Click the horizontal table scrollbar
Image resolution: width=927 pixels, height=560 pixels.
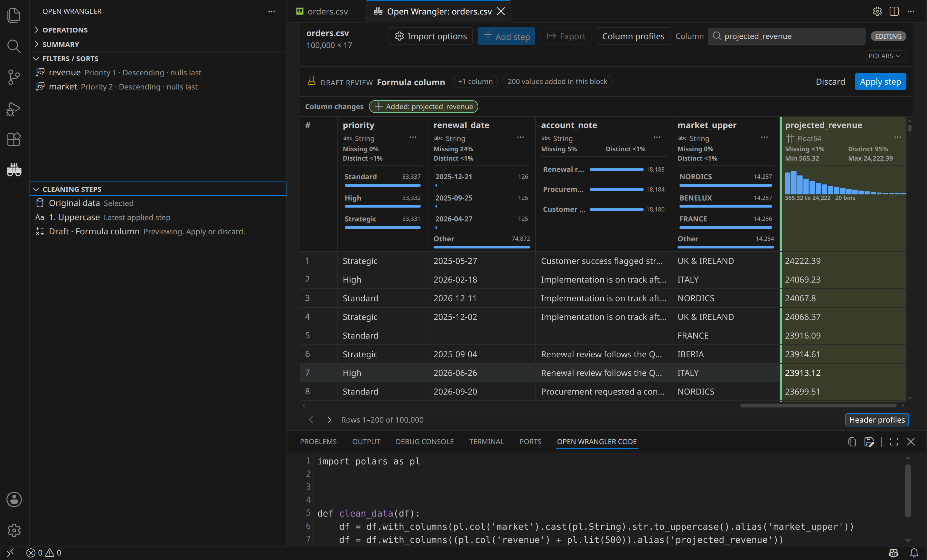coord(818,406)
